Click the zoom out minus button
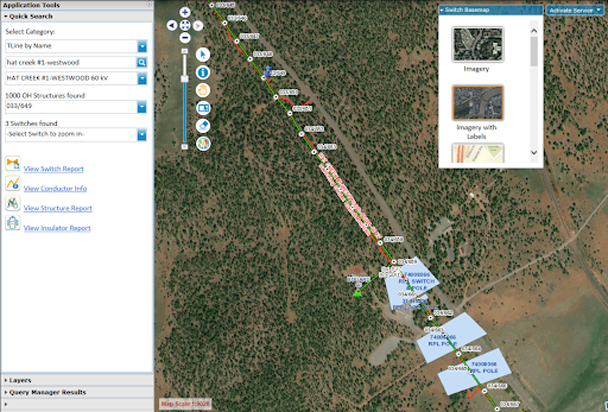The width and height of the screenshot is (608, 412). tap(185, 36)
